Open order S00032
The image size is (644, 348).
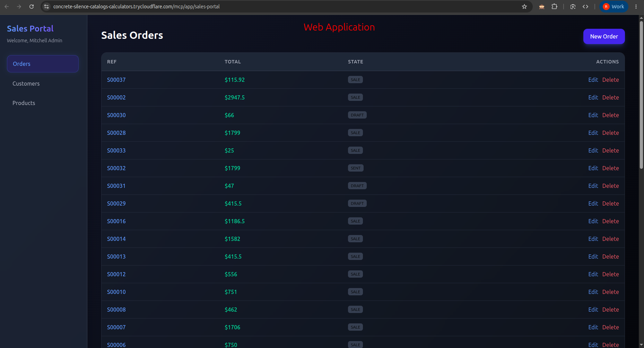(x=116, y=168)
